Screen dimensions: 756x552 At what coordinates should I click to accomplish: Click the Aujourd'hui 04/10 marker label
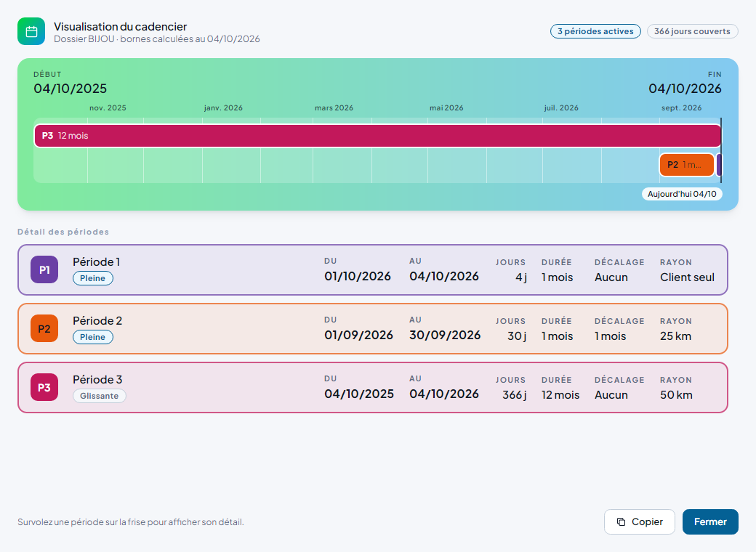tap(682, 194)
